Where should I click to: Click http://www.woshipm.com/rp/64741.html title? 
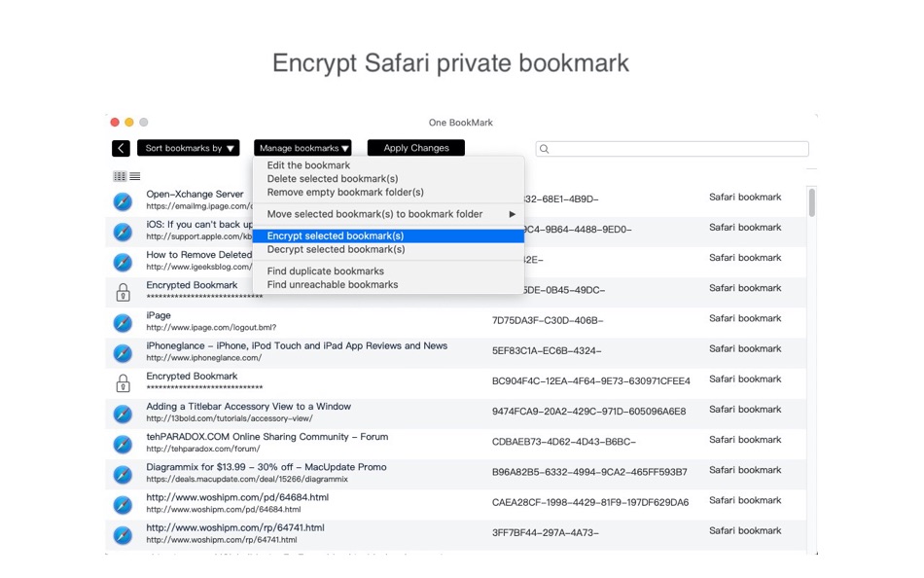pos(235,527)
